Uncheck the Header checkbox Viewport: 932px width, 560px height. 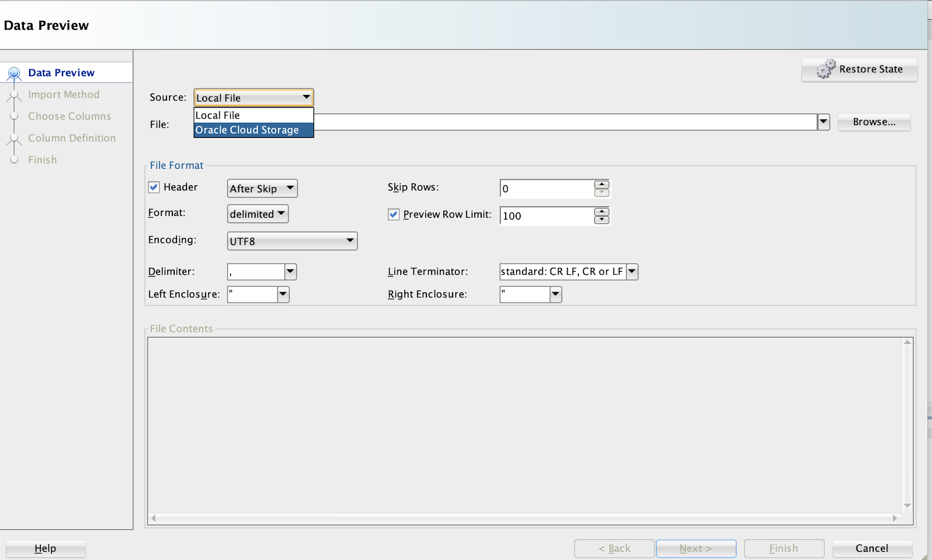click(154, 187)
